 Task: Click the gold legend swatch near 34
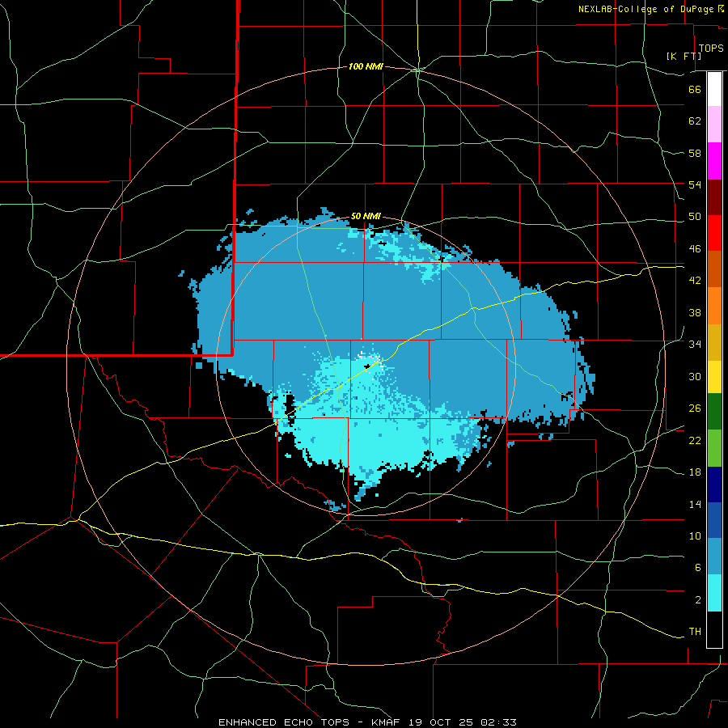pyautogui.click(x=714, y=342)
